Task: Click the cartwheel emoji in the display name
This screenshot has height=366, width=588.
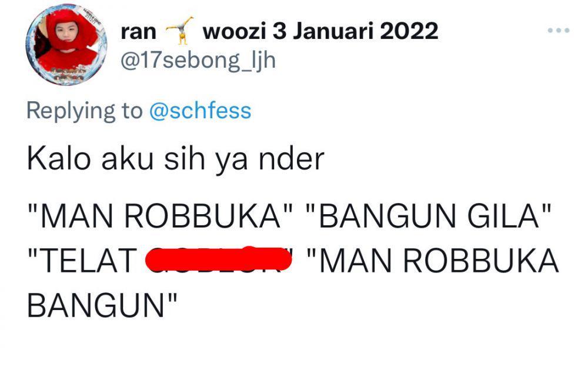Action: coord(179,31)
